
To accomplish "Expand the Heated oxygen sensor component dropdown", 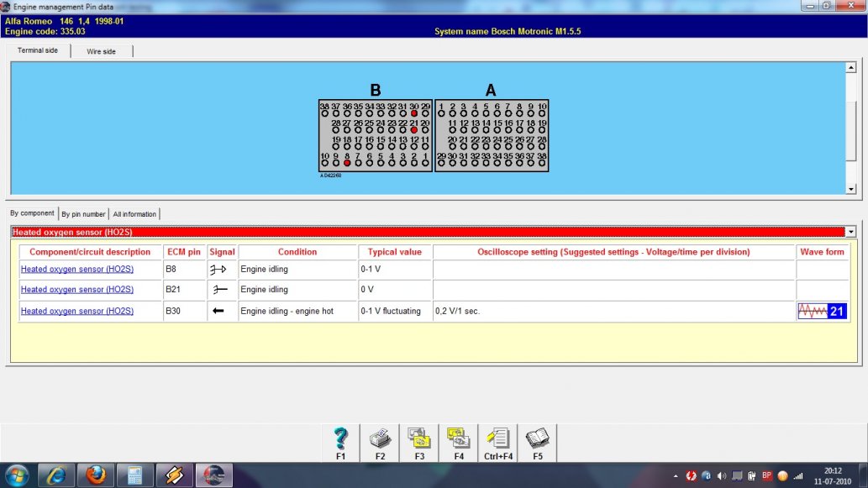I will tap(851, 232).
